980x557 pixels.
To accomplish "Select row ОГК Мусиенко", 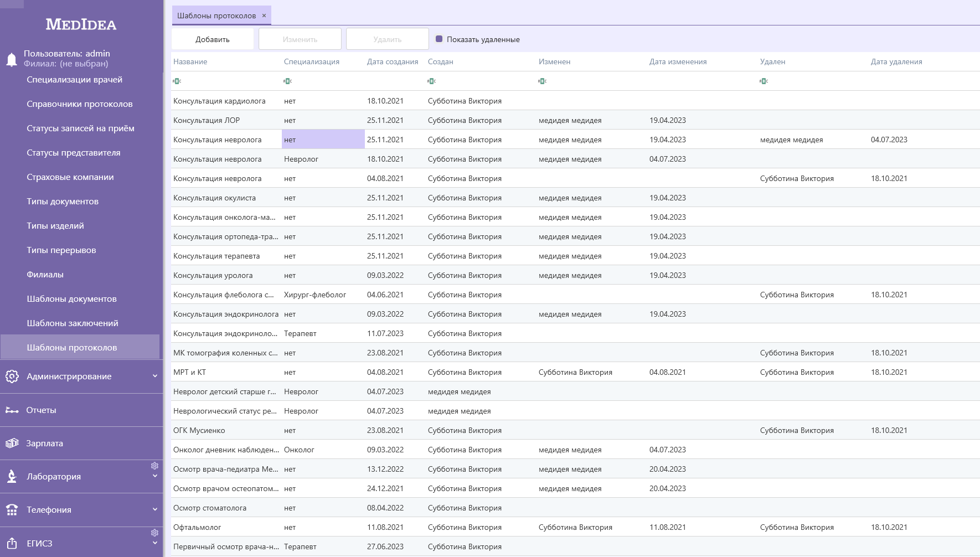I will coord(576,430).
